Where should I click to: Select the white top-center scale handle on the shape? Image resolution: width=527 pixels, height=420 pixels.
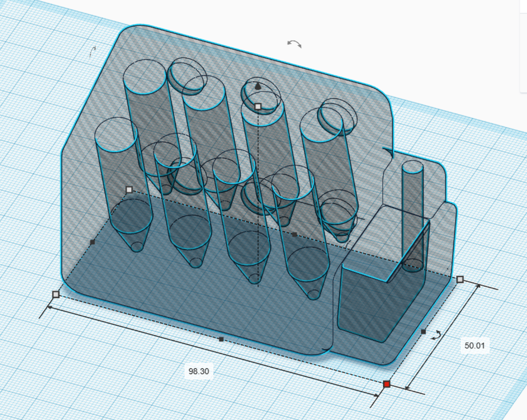(x=258, y=107)
